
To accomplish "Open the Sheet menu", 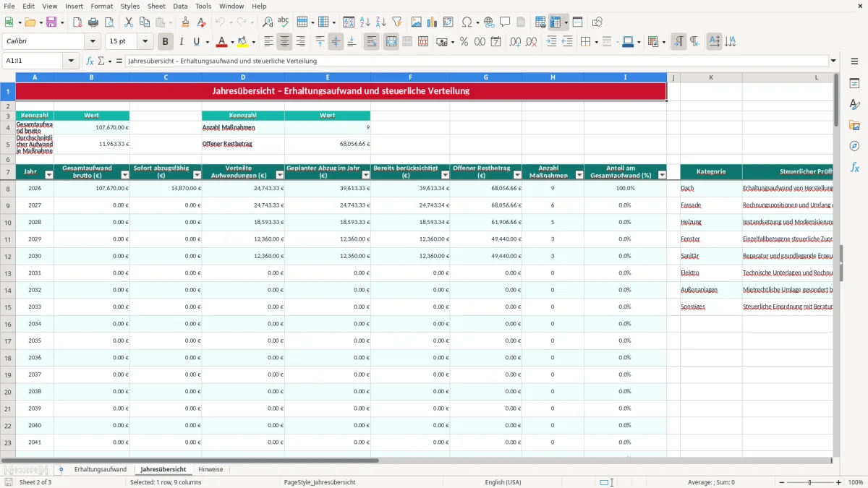I will (156, 6).
